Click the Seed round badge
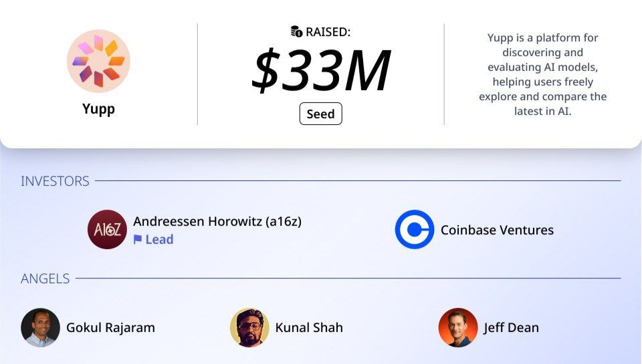This screenshot has width=642, height=364. click(x=320, y=114)
